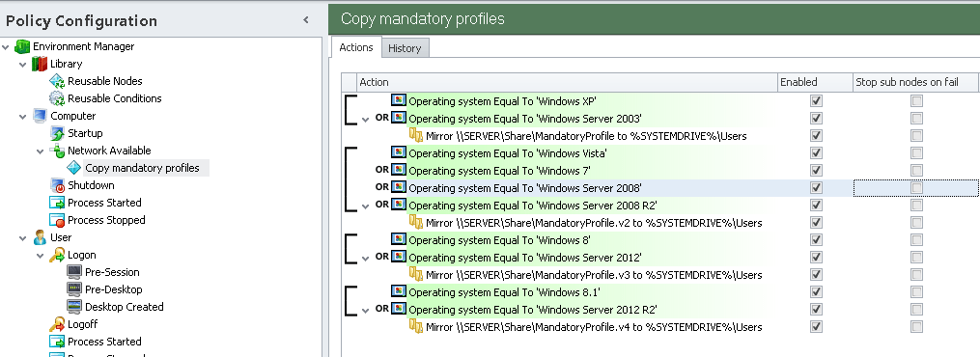The image size is (980, 357).
Task: Click the Shutdown trigger icon
Action: pyautogui.click(x=57, y=185)
